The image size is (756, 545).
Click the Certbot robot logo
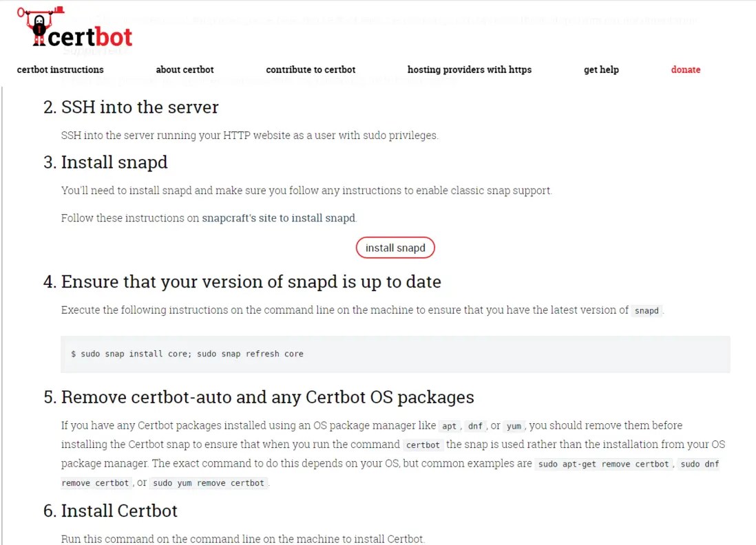click(x=38, y=28)
